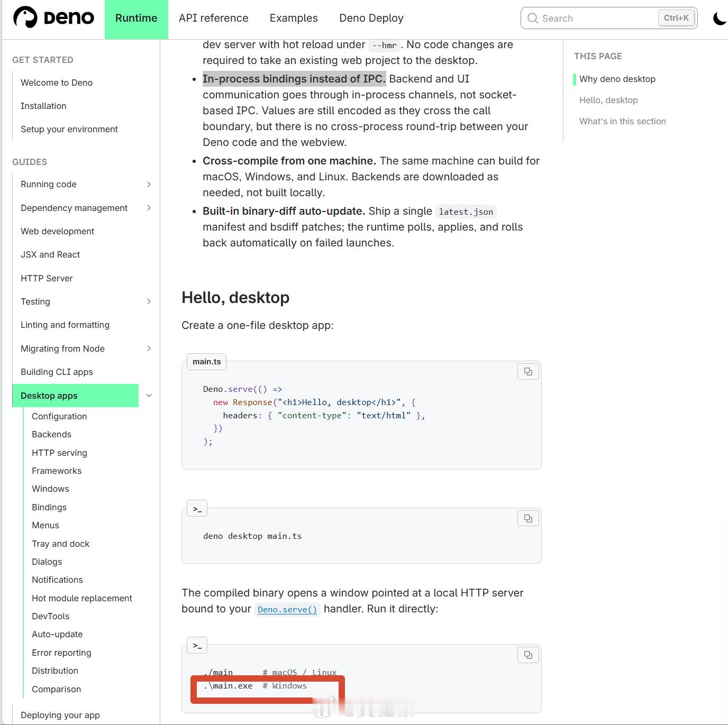Viewport: 728px width, 725px height.
Task: Open Hot module replacement subpage
Action: click(82, 598)
